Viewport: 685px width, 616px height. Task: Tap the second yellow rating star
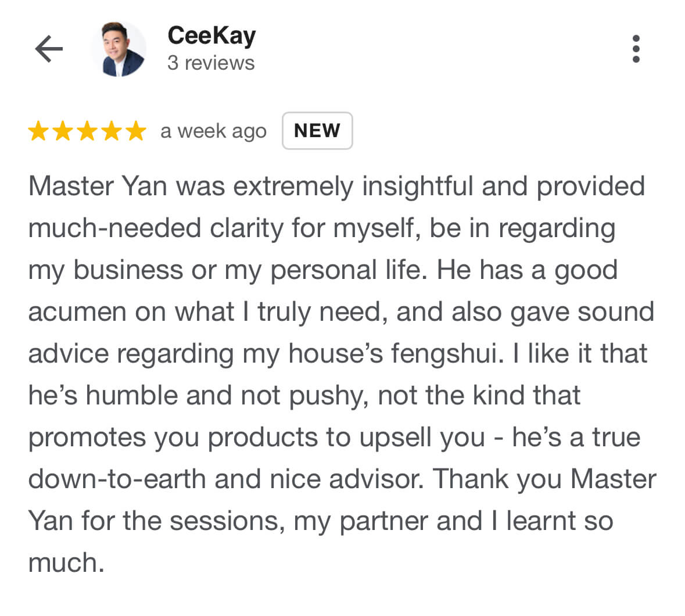click(63, 131)
